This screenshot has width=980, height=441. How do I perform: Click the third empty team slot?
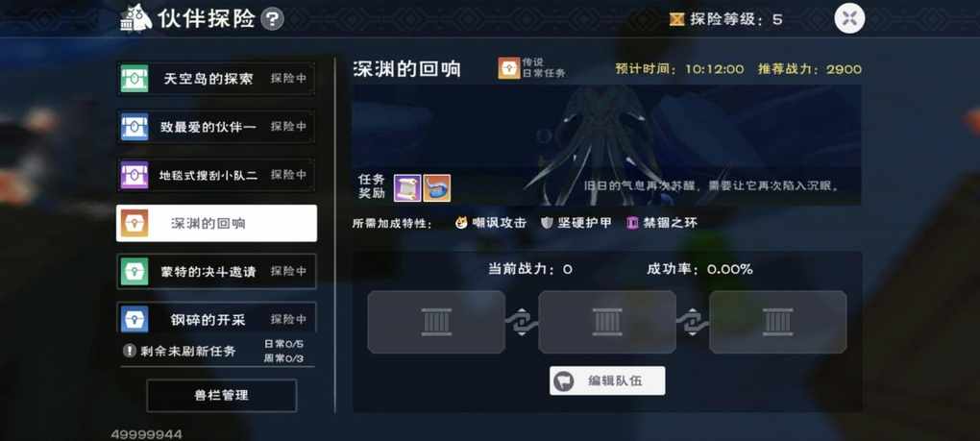pos(778,322)
